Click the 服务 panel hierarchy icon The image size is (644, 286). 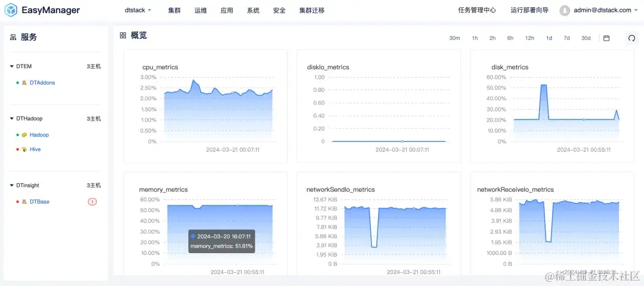[x=13, y=38]
